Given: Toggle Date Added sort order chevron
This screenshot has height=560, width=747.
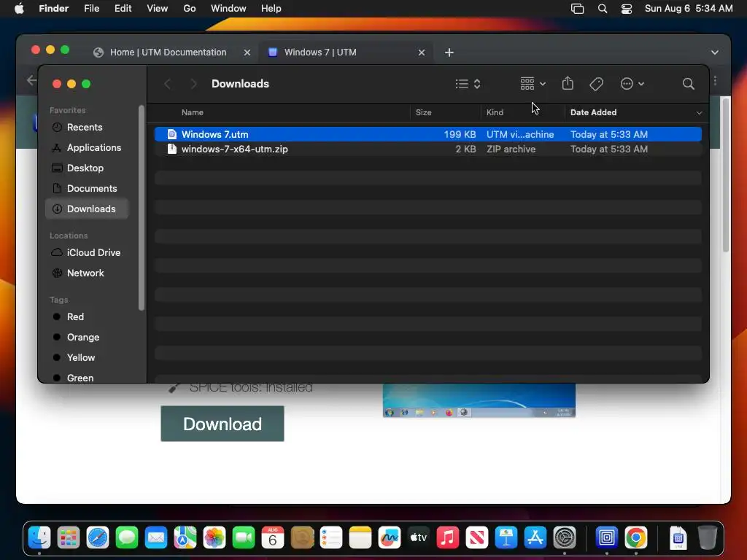Looking at the screenshot, I should pos(699,113).
